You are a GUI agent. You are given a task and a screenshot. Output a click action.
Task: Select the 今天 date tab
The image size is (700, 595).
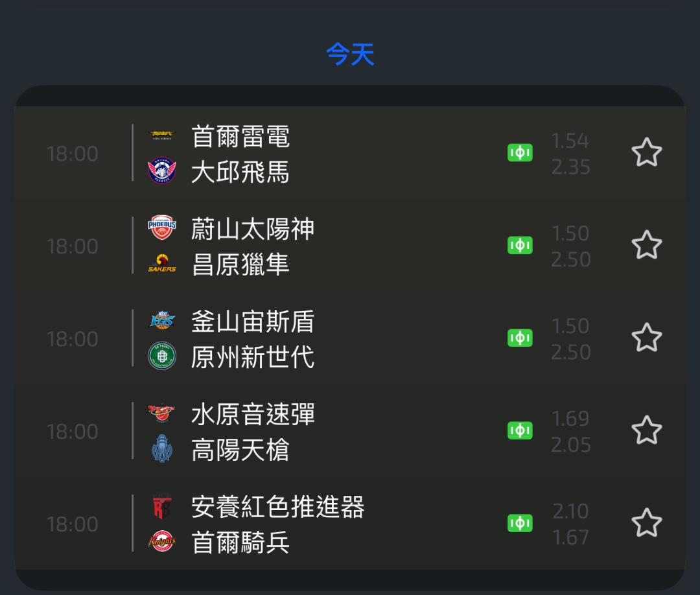point(350,54)
